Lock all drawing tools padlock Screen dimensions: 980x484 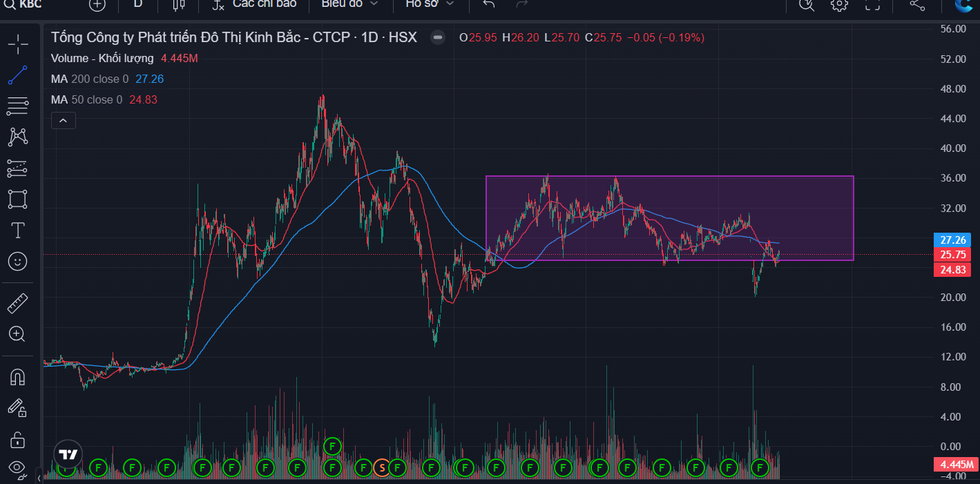tap(18, 439)
